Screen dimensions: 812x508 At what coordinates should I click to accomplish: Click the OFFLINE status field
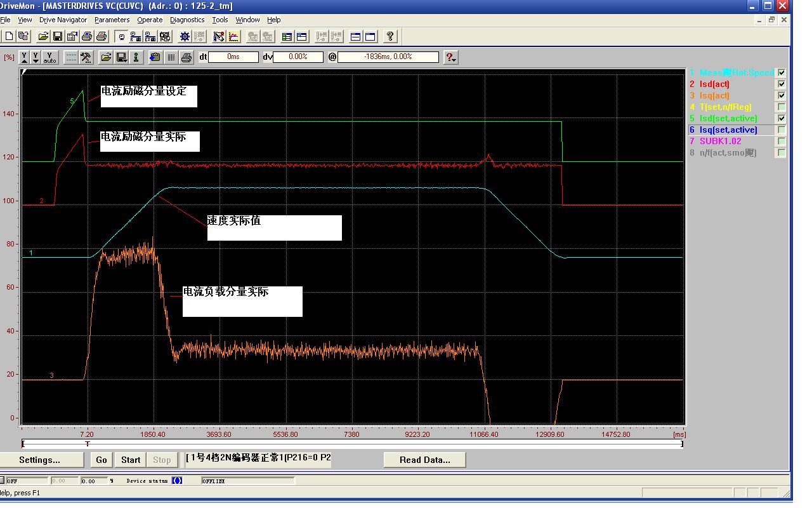248,481
